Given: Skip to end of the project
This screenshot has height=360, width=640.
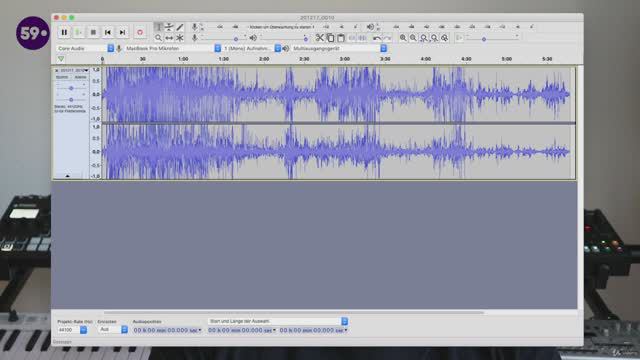Looking at the screenshot, I should 122,32.
